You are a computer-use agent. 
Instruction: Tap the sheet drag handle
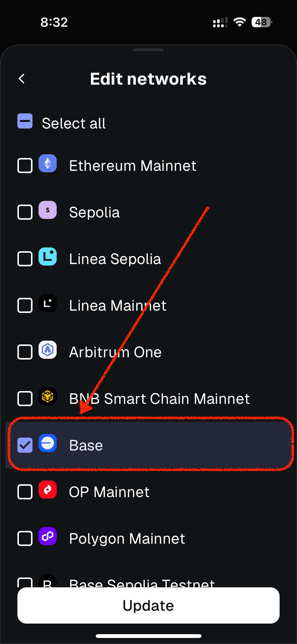pyautogui.click(x=148, y=50)
